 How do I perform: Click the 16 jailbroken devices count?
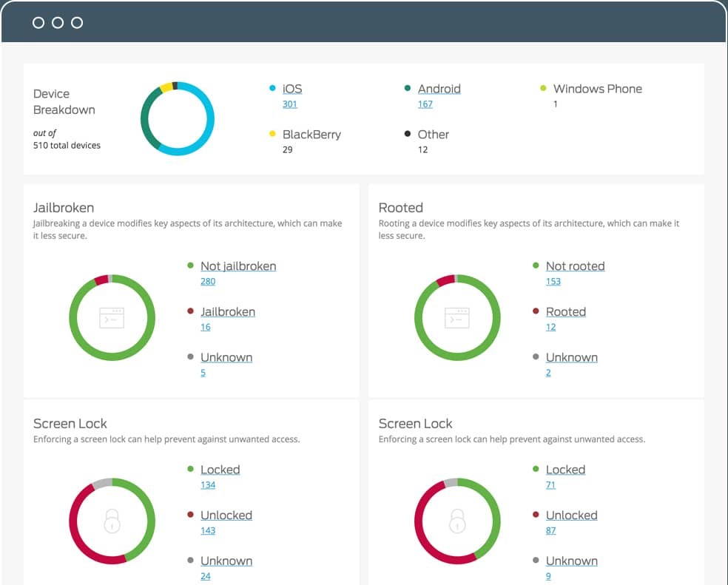click(206, 327)
